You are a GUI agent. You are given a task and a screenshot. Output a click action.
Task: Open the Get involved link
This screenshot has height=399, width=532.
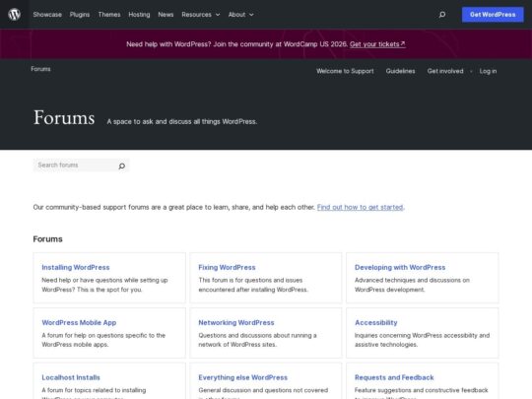click(x=445, y=71)
